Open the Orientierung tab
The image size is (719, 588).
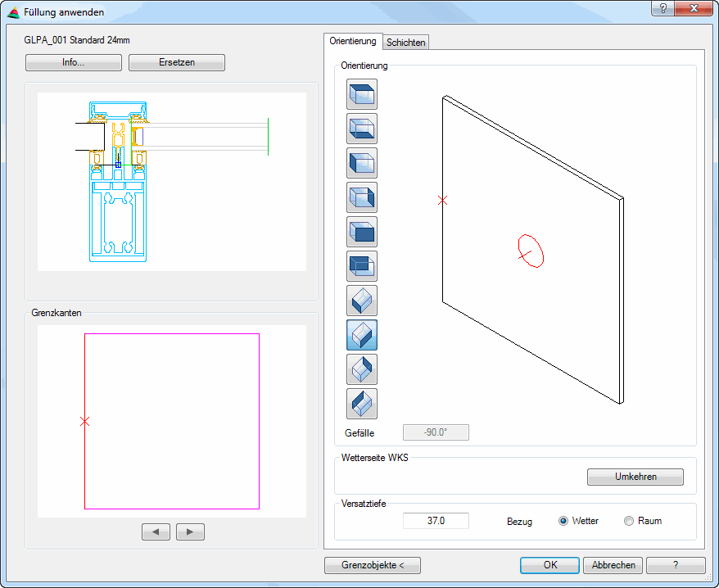coord(353,41)
